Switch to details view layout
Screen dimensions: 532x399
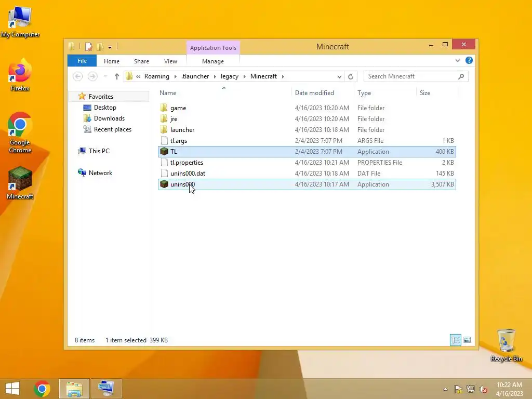[455, 340]
